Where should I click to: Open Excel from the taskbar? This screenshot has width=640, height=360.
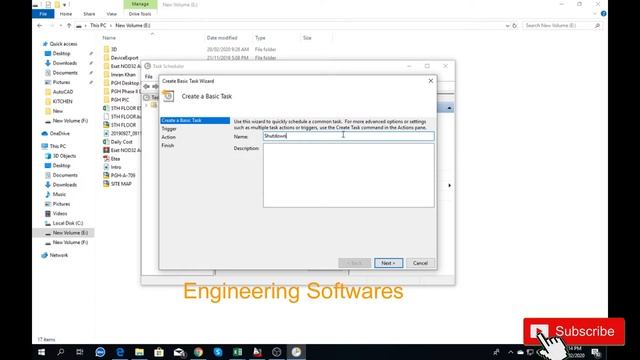point(238,352)
